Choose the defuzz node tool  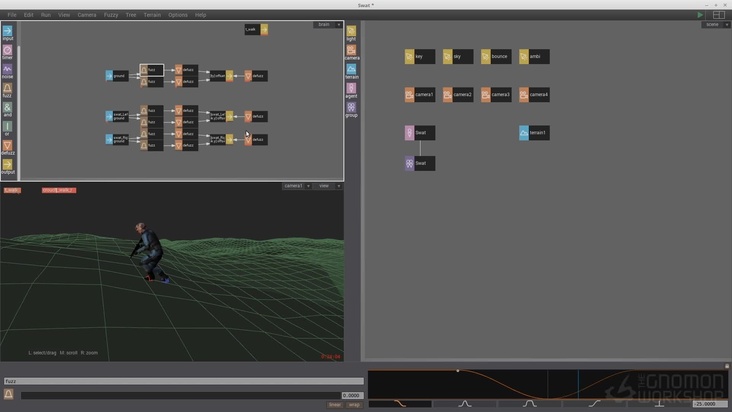coord(8,146)
